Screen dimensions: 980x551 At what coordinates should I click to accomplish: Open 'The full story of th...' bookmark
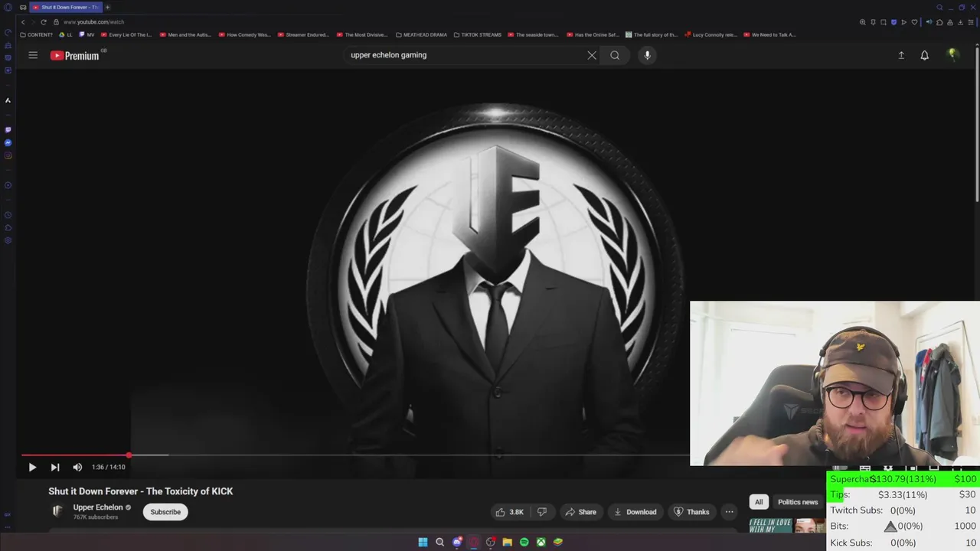(652, 34)
